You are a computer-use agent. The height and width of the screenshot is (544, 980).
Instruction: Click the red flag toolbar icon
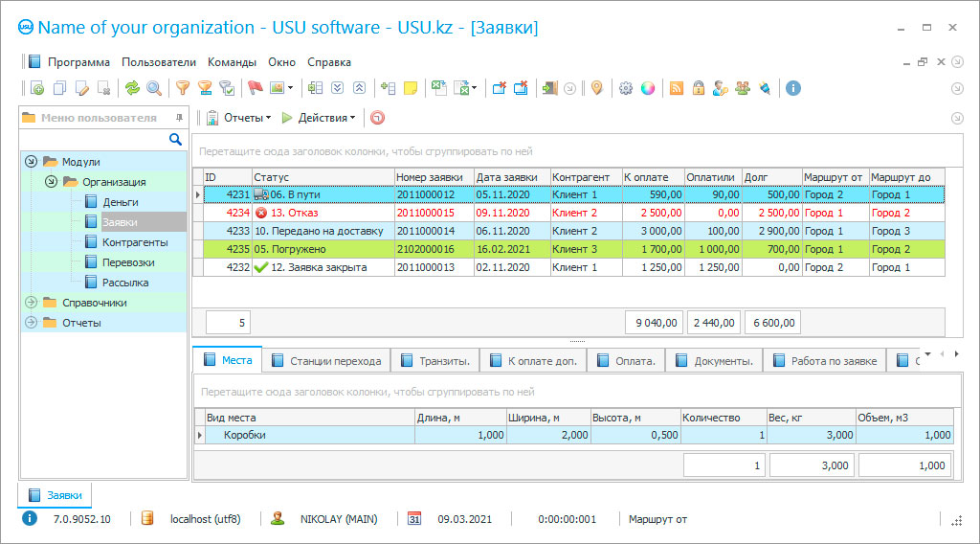(x=255, y=88)
